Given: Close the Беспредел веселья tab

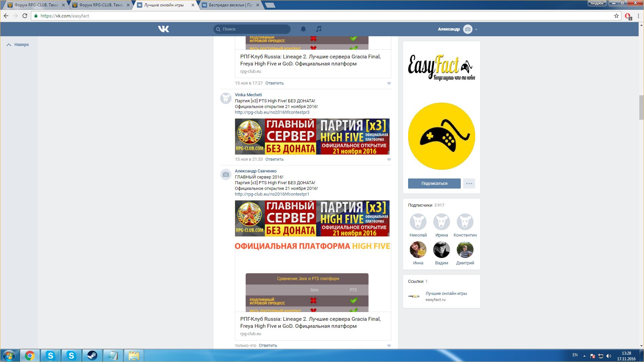Looking at the screenshot, I should [x=258, y=5].
